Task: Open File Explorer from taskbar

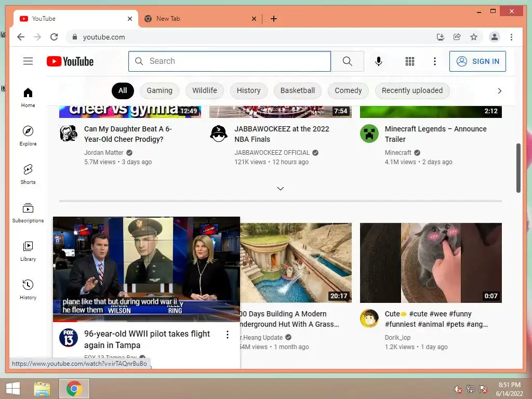Action: point(42,389)
